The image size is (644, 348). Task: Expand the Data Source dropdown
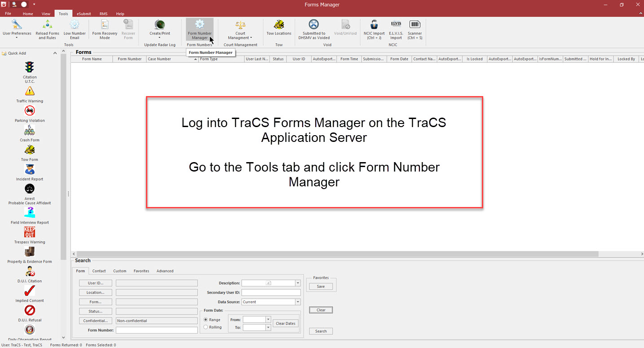pyautogui.click(x=297, y=302)
